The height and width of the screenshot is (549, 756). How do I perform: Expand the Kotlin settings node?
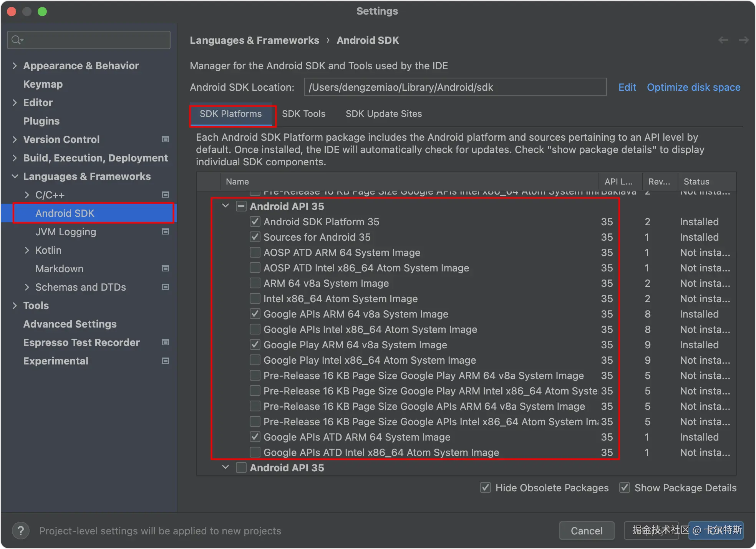[27, 250]
